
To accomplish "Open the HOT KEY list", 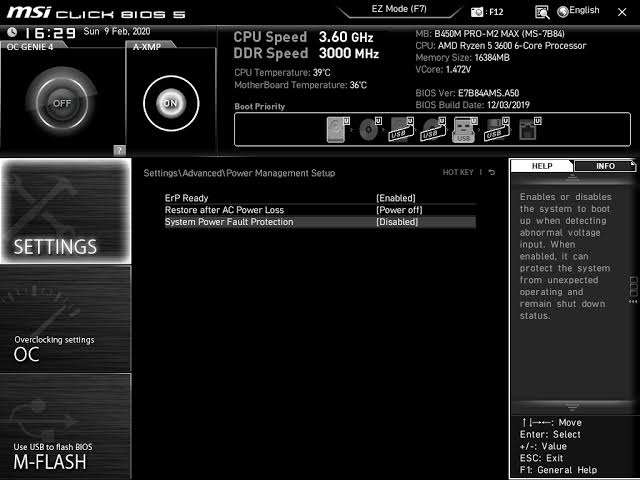I will click(x=458, y=172).
